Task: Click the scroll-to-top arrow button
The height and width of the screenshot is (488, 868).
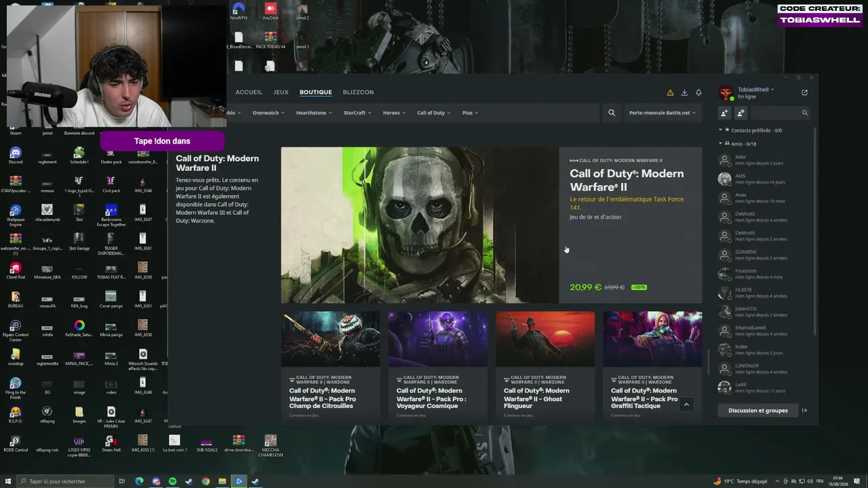Action: [x=686, y=405]
